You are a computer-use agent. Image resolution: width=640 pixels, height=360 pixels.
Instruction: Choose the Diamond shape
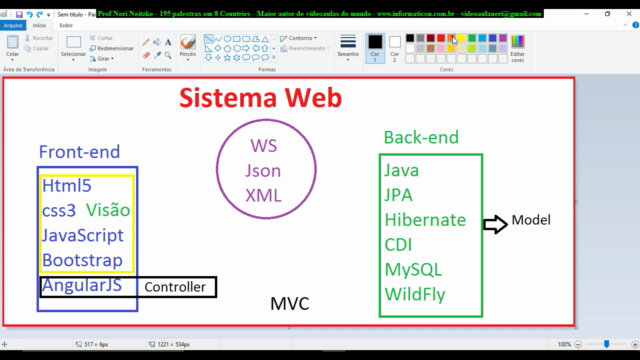[218, 48]
